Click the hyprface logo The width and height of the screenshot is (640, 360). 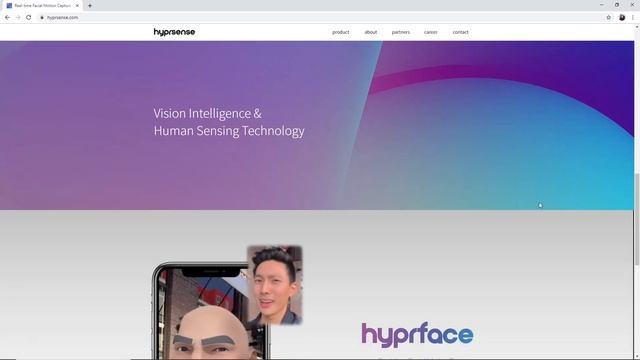[417, 335]
